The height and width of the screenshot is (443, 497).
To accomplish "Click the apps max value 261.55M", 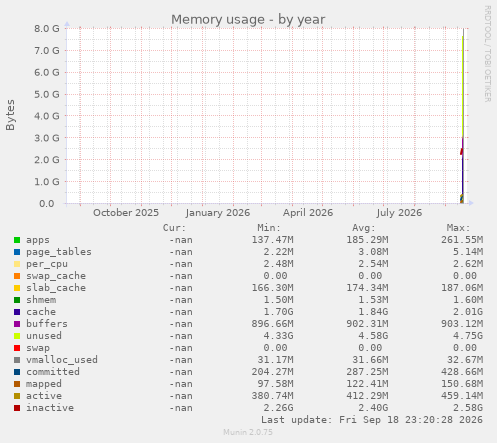I will tap(462, 240).
